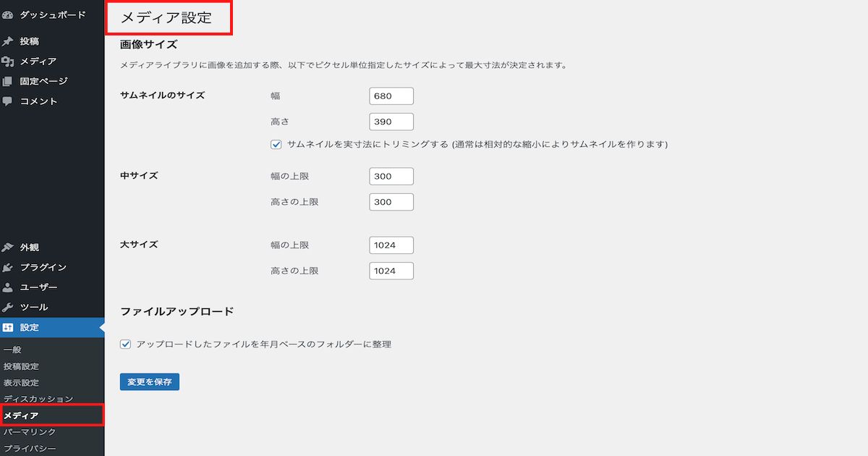Toggle thumbnail exact-size cropping checkbox
868x456 pixels.
coord(276,144)
